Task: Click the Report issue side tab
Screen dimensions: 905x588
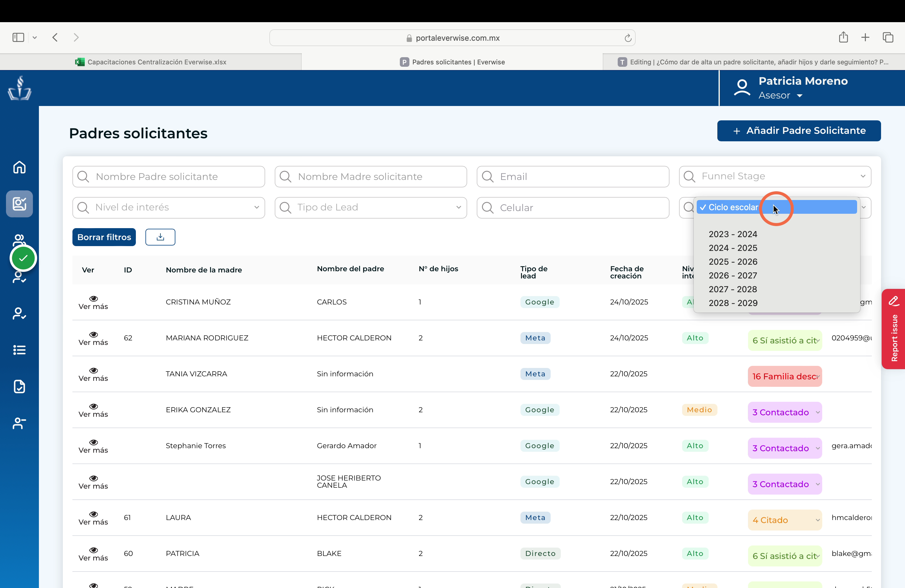Action: point(893,329)
